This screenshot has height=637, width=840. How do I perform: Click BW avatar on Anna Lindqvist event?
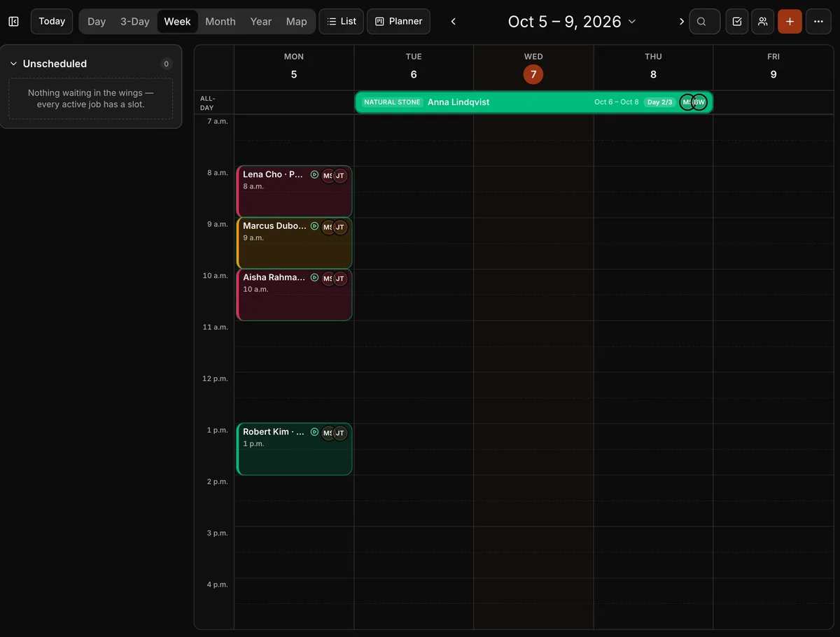[x=699, y=102]
